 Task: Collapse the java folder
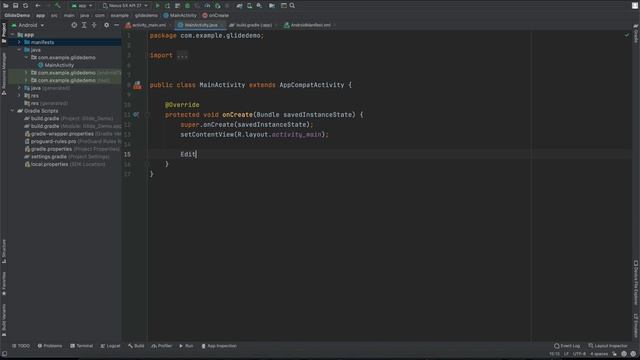19,50
